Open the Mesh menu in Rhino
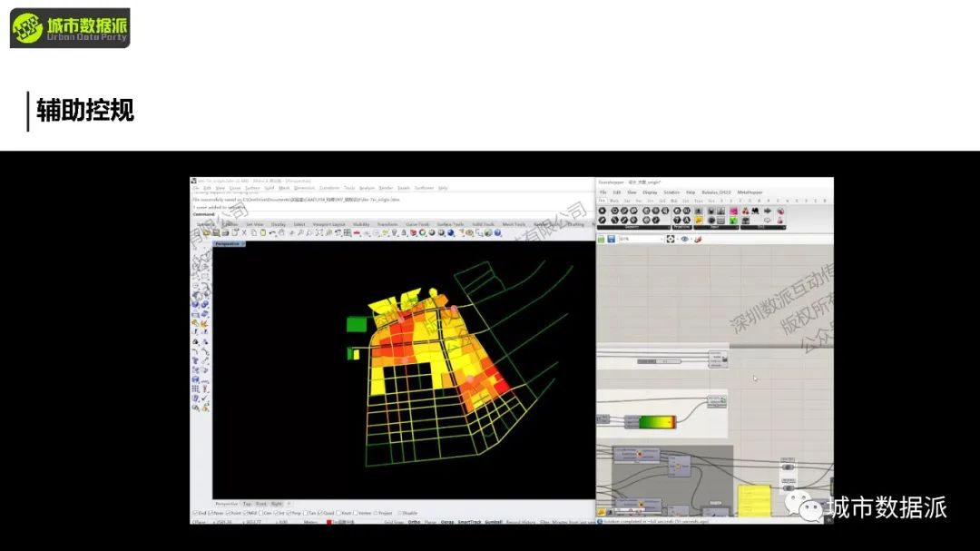This screenshot has width=980, height=551. [284, 188]
